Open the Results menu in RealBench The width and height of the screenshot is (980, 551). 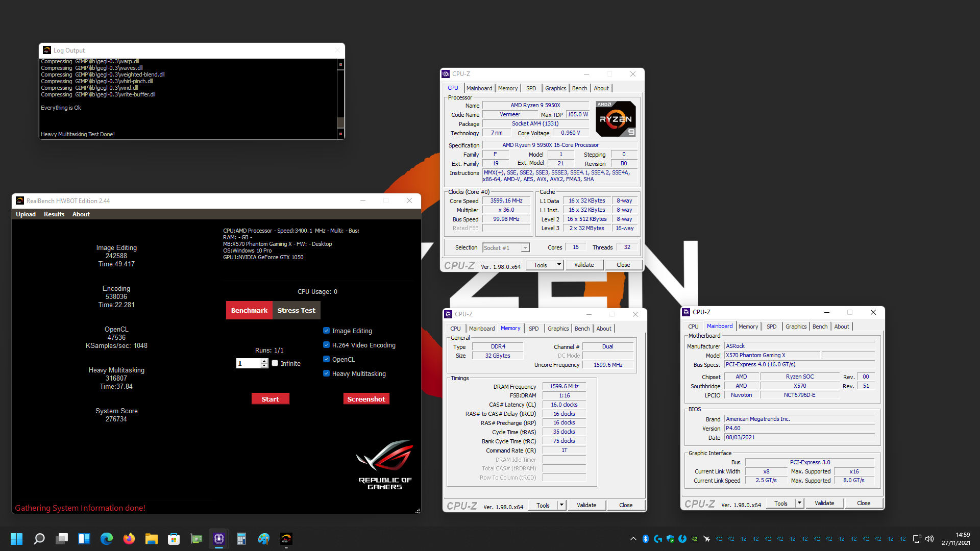click(x=54, y=214)
